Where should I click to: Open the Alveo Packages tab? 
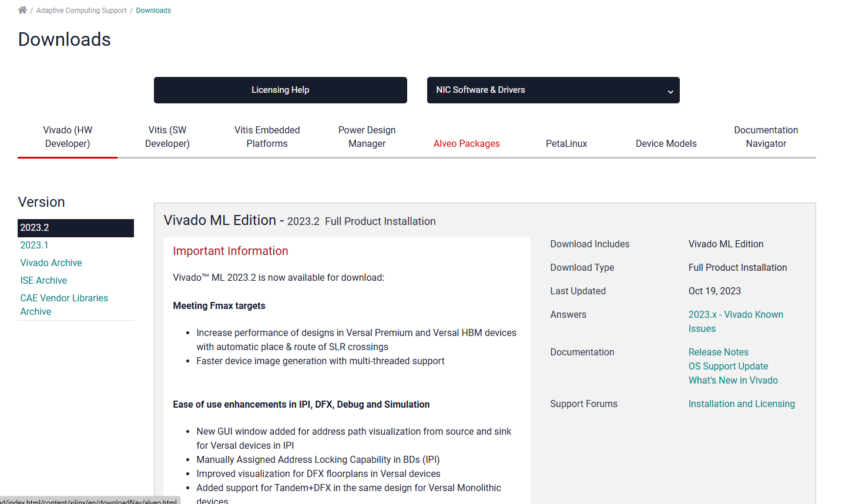click(467, 143)
